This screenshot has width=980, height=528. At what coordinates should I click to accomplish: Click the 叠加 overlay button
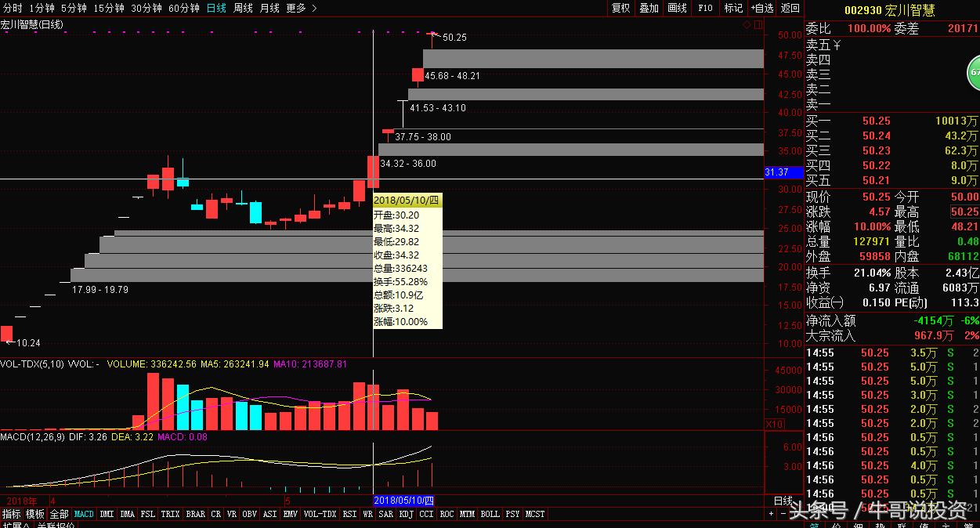(x=649, y=8)
